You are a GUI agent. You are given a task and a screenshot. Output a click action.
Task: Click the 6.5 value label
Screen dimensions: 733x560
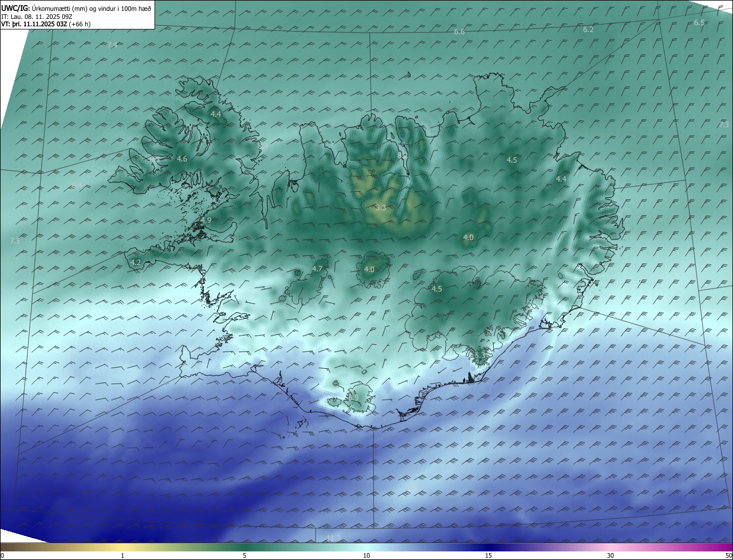click(x=699, y=22)
